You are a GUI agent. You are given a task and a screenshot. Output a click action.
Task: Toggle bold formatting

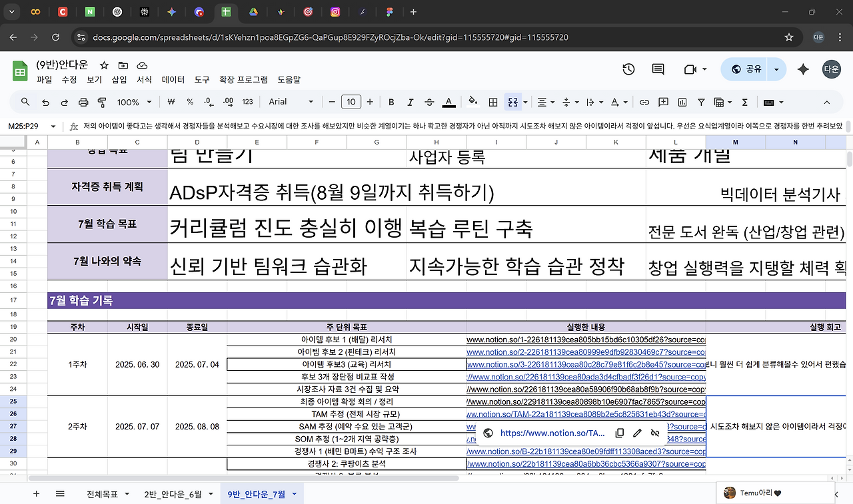pyautogui.click(x=391, y=102)
